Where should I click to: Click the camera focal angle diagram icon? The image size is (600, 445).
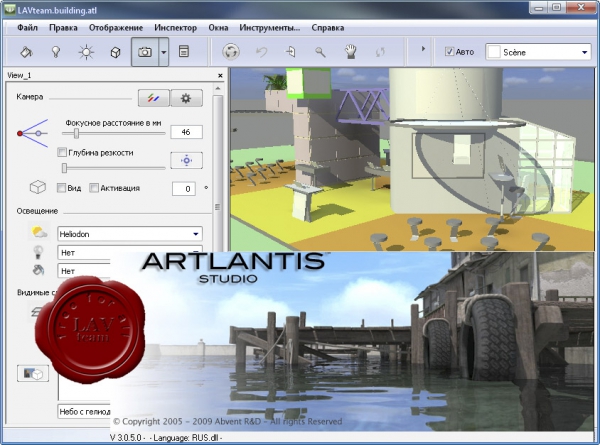tap(32, 133)
